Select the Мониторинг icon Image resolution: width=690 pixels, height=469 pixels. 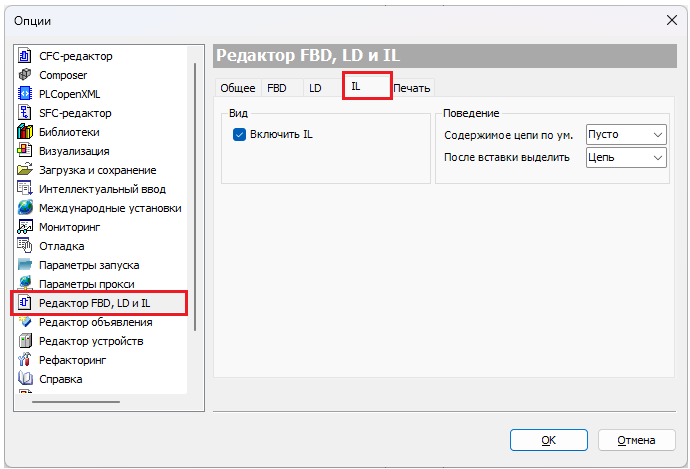pos(26,227)
